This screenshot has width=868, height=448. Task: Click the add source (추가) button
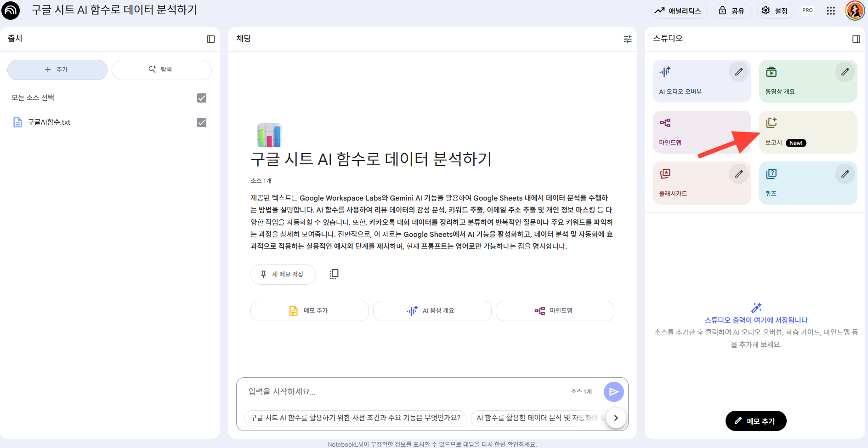(x=57, y=69)
